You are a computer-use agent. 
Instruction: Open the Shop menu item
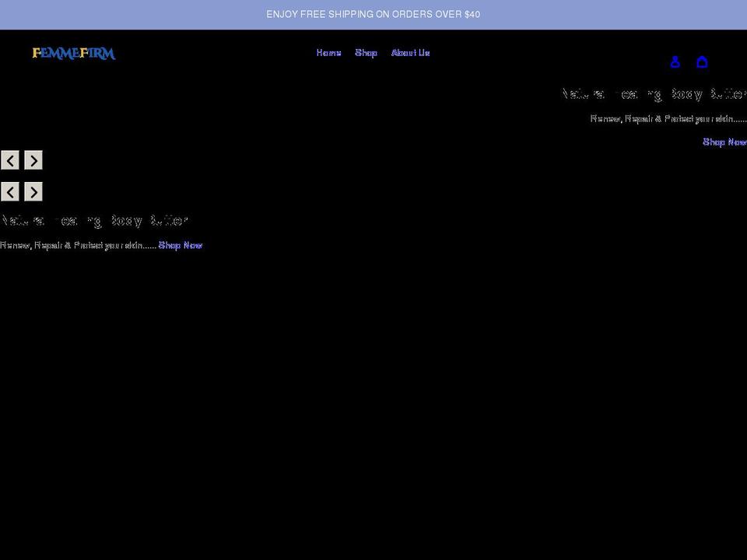tap(366, 53)
